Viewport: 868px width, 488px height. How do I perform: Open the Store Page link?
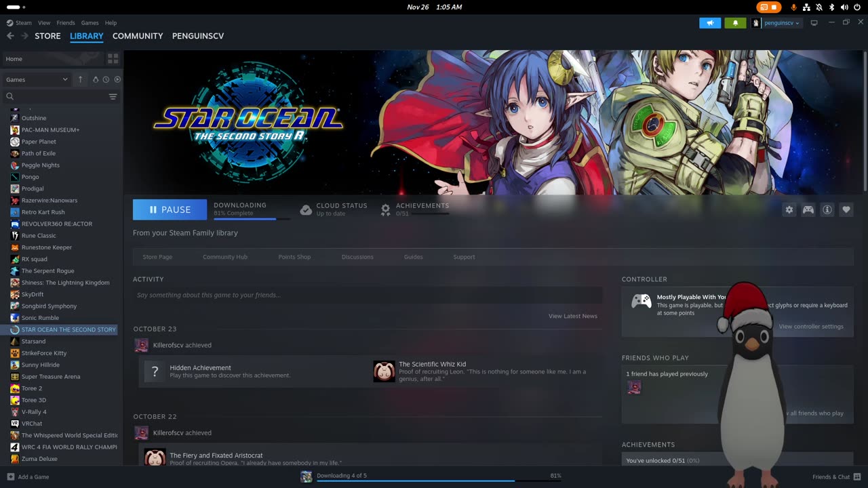pyautogui.click(x=157, y=257)
